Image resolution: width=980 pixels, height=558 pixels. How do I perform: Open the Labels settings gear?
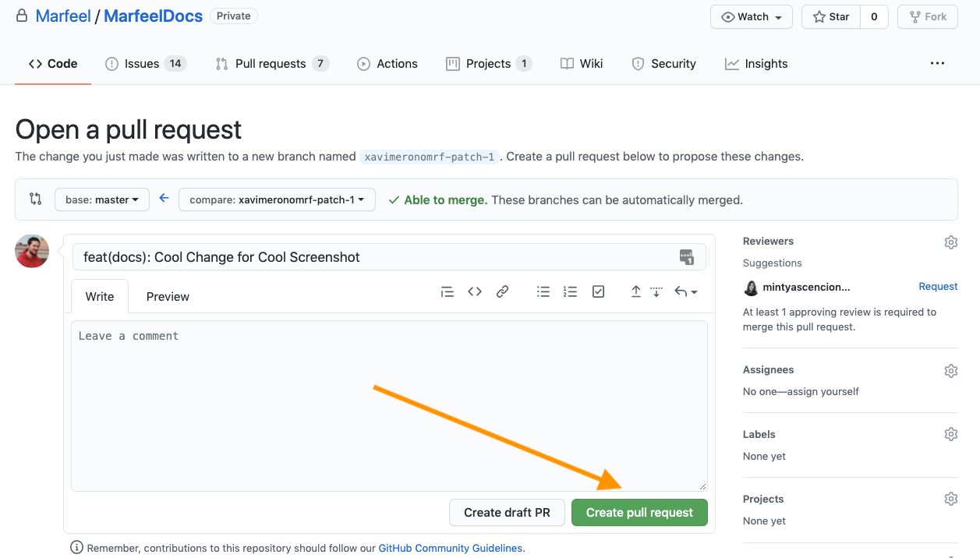pyautogui.click(x=950, y=434)
